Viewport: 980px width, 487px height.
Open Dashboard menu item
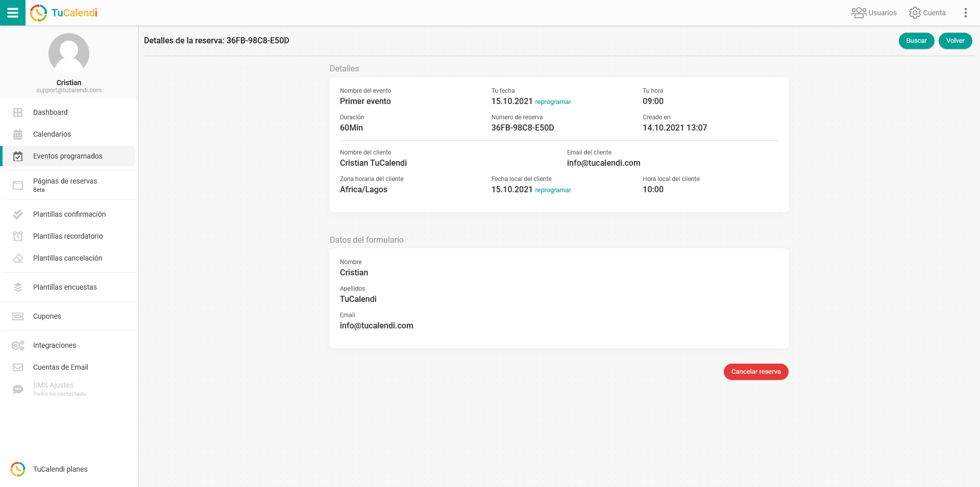tap(69, 112)
